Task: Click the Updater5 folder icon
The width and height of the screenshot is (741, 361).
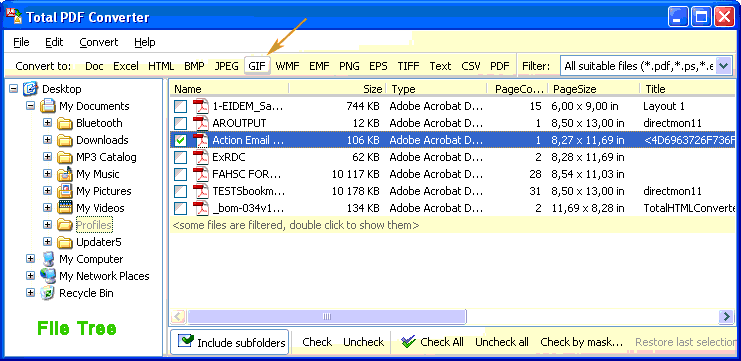Action: click(64, 242)
